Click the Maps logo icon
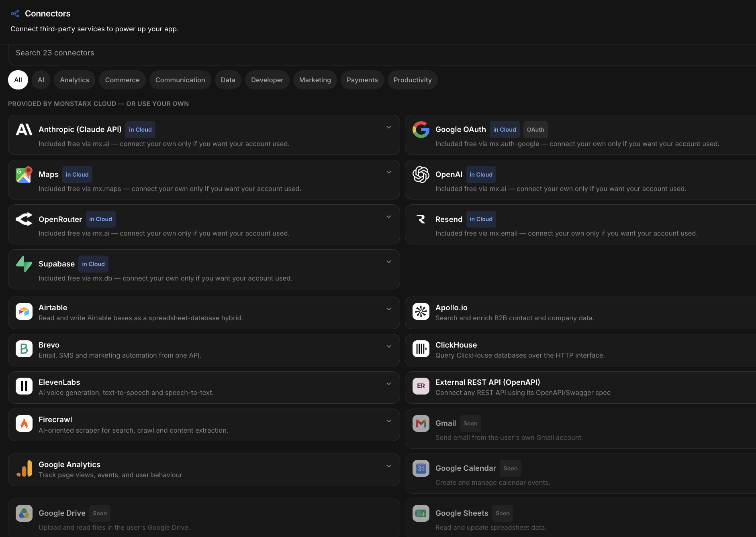The image size is (756, 537). 24,175
